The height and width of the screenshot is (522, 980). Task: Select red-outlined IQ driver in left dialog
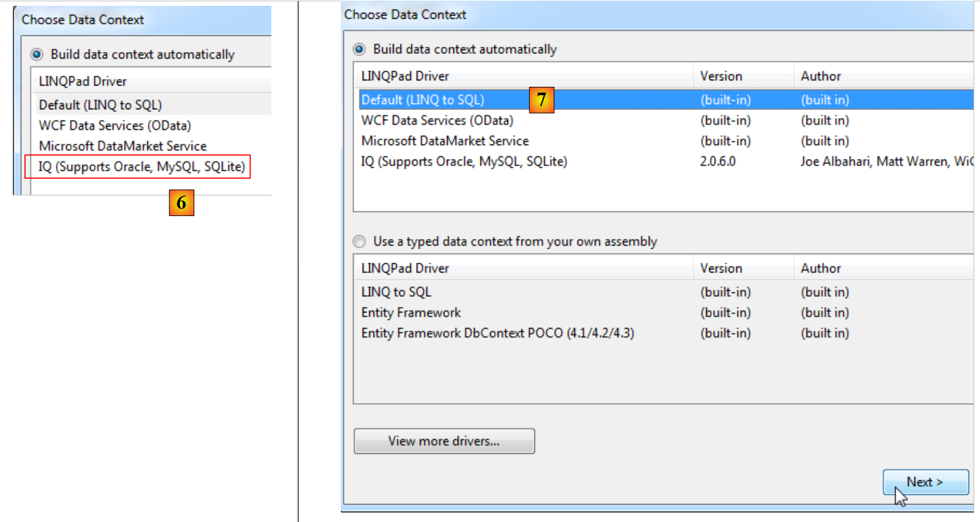click(x=141, y=167)
